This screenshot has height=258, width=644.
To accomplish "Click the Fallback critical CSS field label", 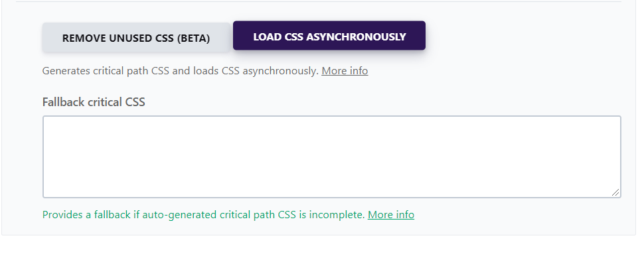I will point(94,102).
